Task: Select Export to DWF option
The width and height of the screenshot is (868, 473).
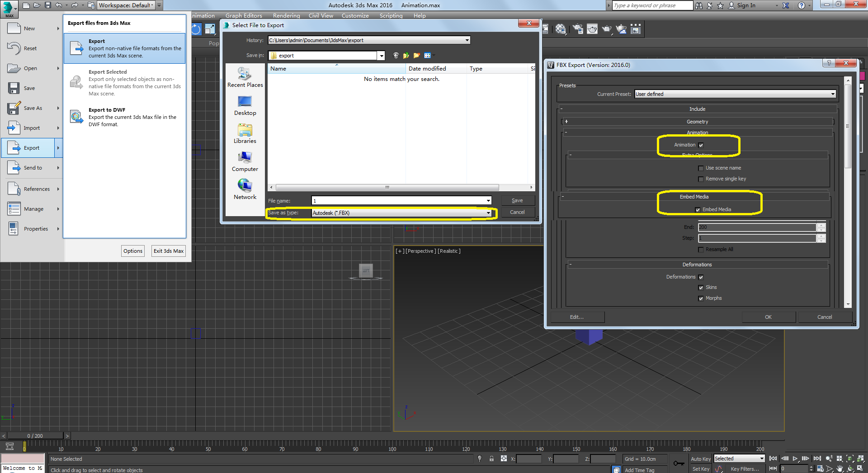Action: [x=125, y=117]
